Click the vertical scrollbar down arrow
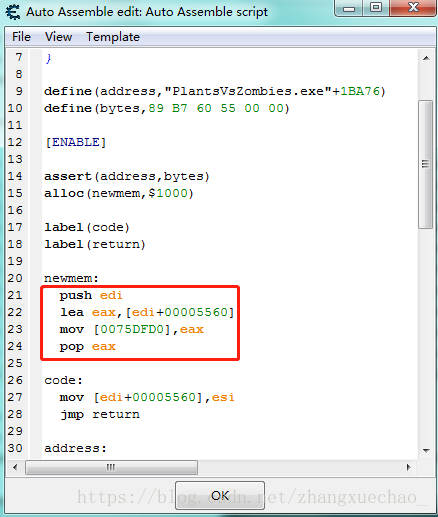This screenshot has height=517, width=438. [x=426, y=450]
